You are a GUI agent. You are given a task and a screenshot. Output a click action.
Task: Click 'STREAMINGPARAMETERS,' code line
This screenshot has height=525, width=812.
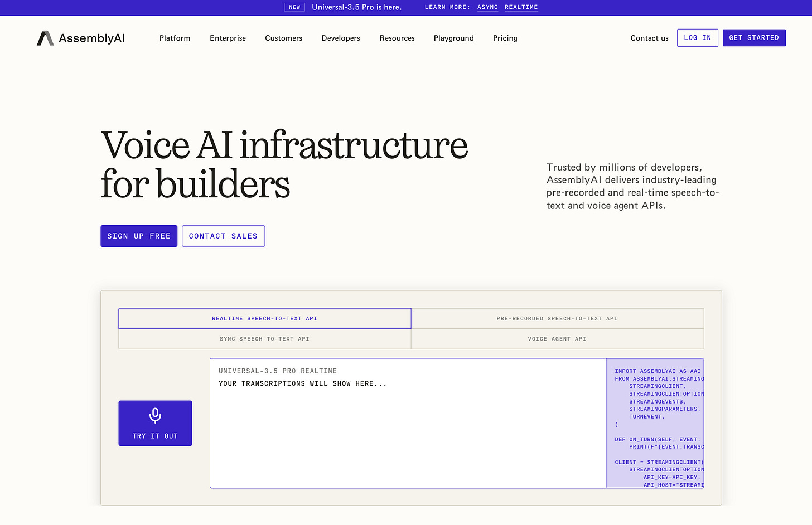[665, 409]
